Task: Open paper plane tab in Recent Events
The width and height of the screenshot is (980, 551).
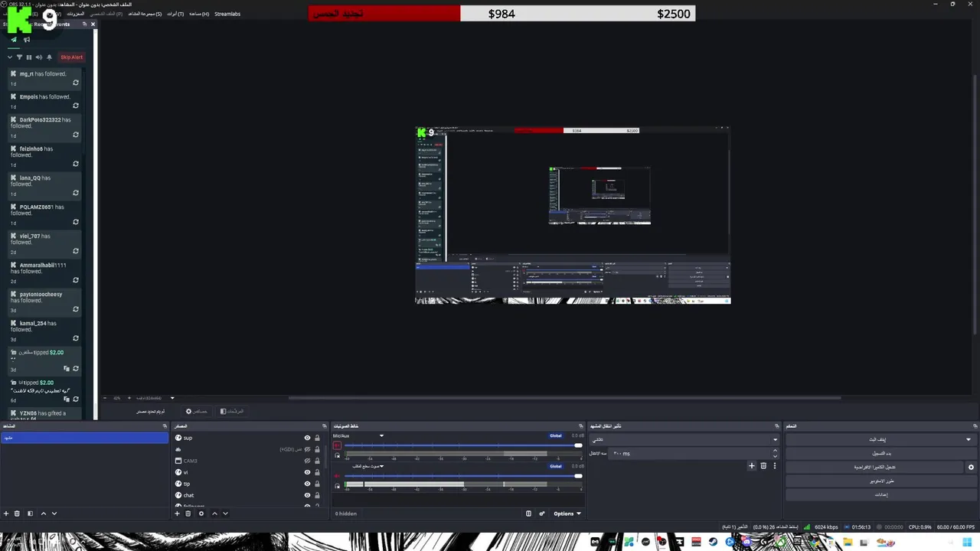Action: tap(13, 40)
